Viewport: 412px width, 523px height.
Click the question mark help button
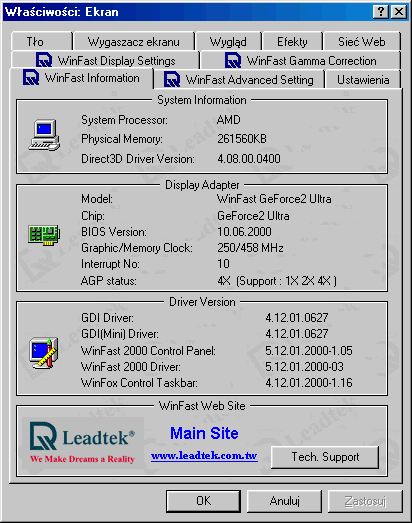tap(381, 12)
